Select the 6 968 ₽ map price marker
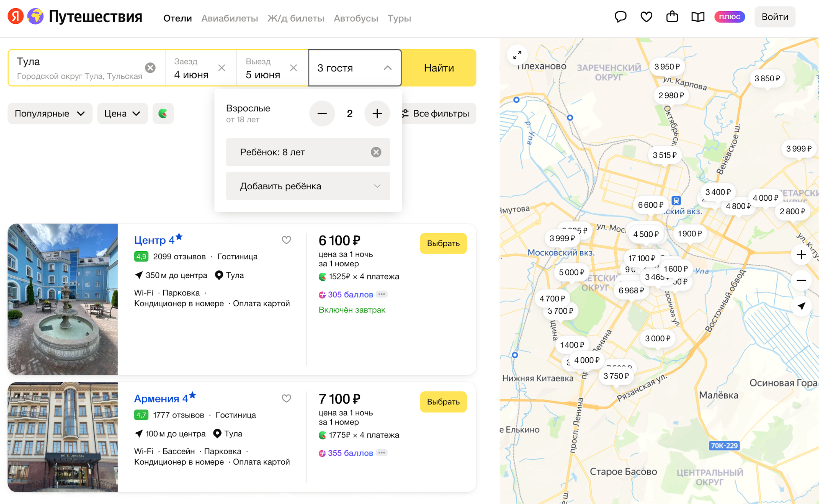 click(631, 291)
